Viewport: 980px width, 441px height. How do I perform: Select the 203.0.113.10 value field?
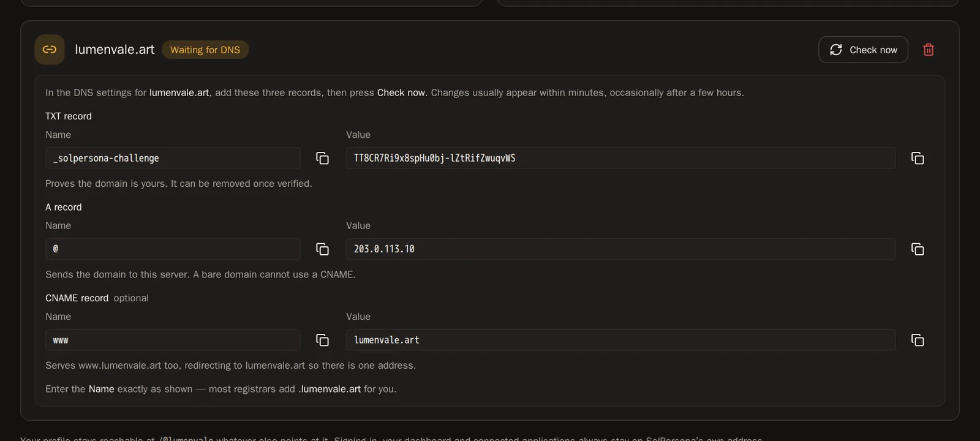click(620, 249)
